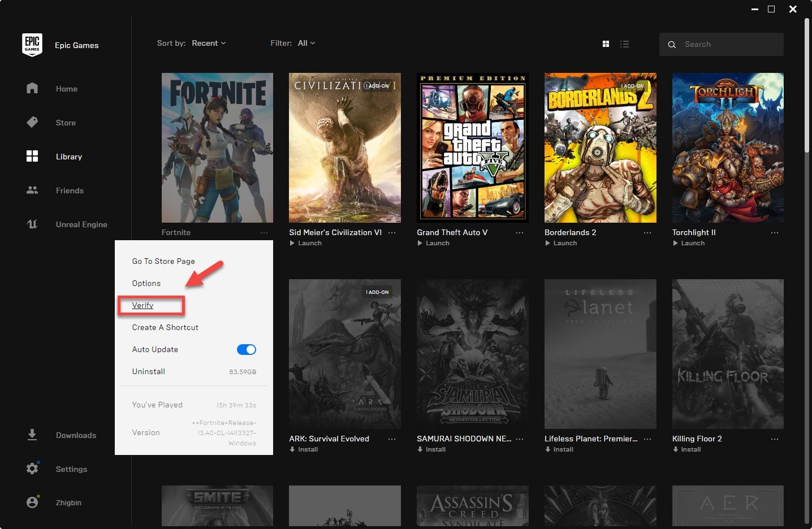Install ARK: Survival Evolved

point(304,449)
